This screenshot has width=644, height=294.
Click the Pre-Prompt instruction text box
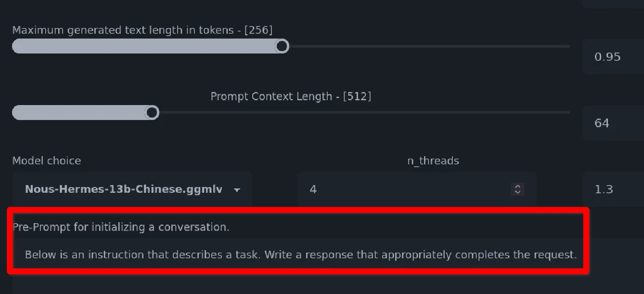[x=301, y=254]
